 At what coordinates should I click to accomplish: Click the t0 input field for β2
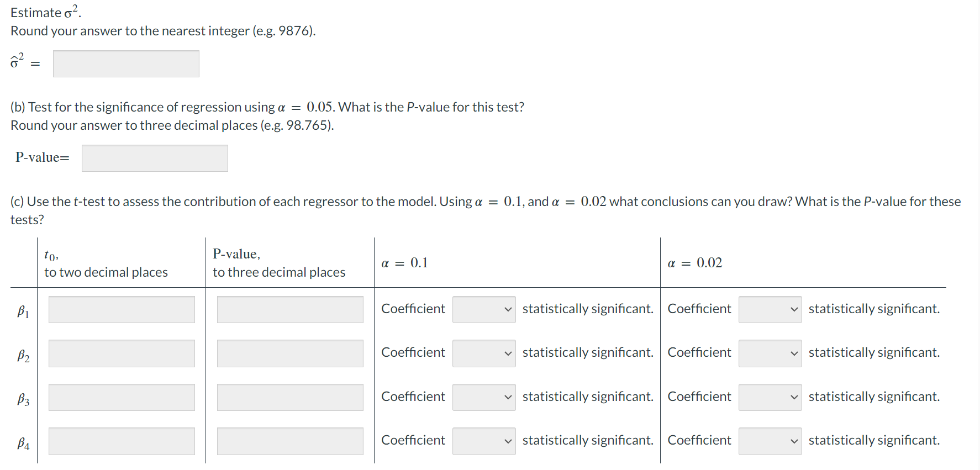click(x=122, y=353)
